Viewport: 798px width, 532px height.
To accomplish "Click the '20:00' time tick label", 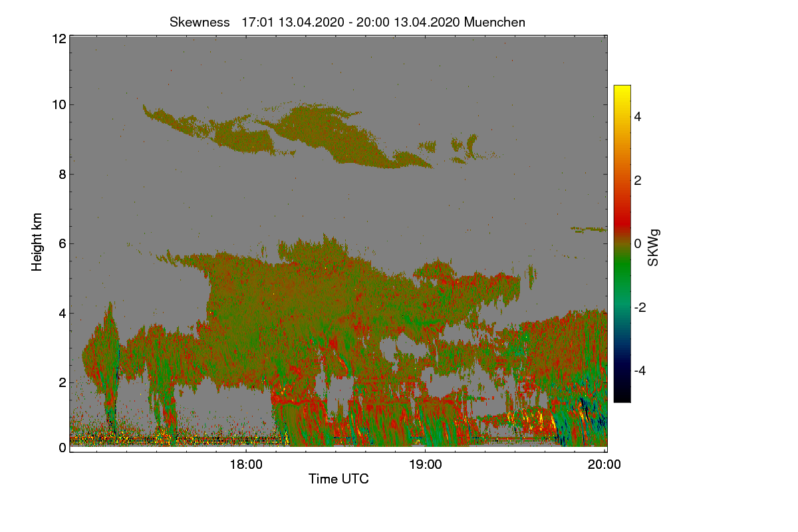I will [x=604, y=465].
